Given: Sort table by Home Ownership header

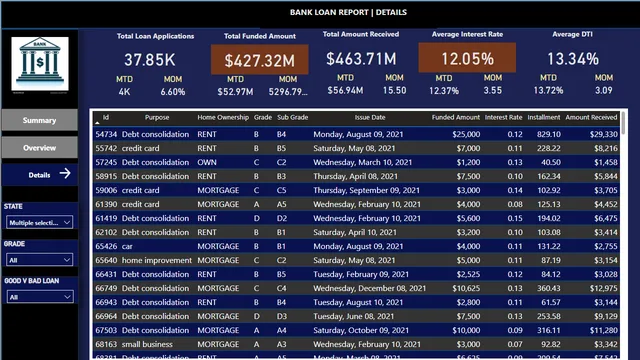Looking at the screenshot, I should (x=223, y=118).
